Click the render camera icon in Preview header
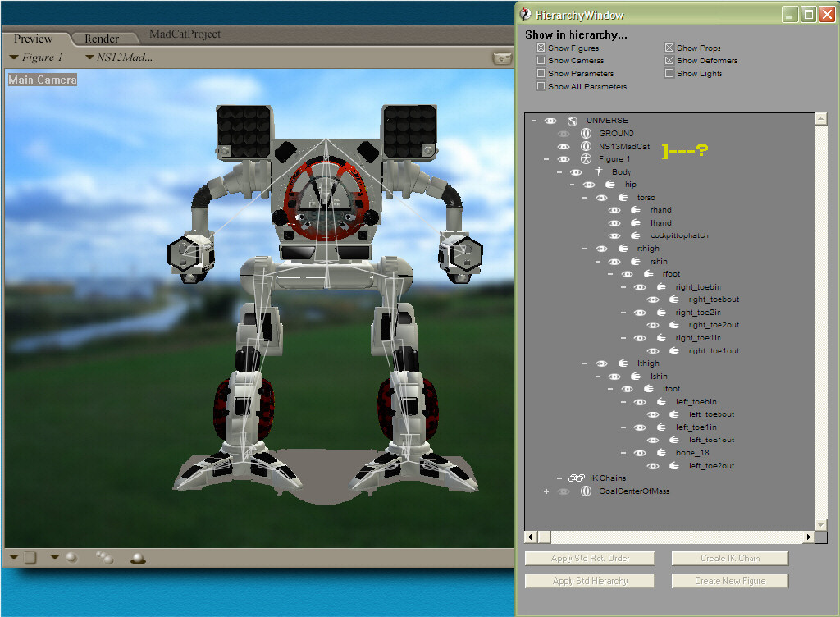The width and height of the screenshot is (840, 617). click(x=500, y=57)
